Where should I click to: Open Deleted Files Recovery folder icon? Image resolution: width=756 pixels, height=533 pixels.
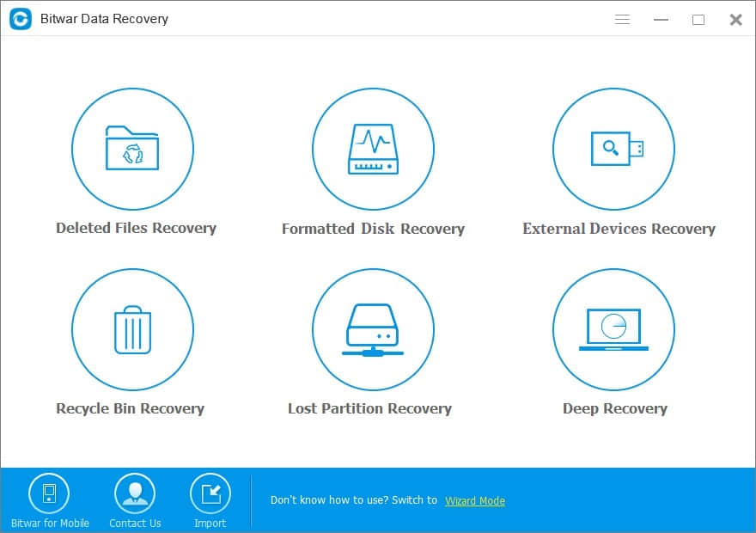[x=132, y=149]
